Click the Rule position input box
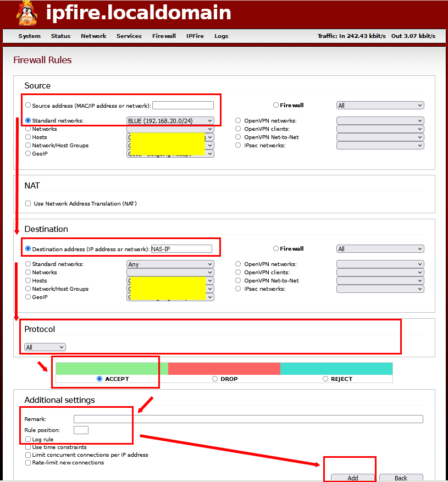Image resolution: width=448 pixels, height=482 pixels. click(x=81, y=430)
